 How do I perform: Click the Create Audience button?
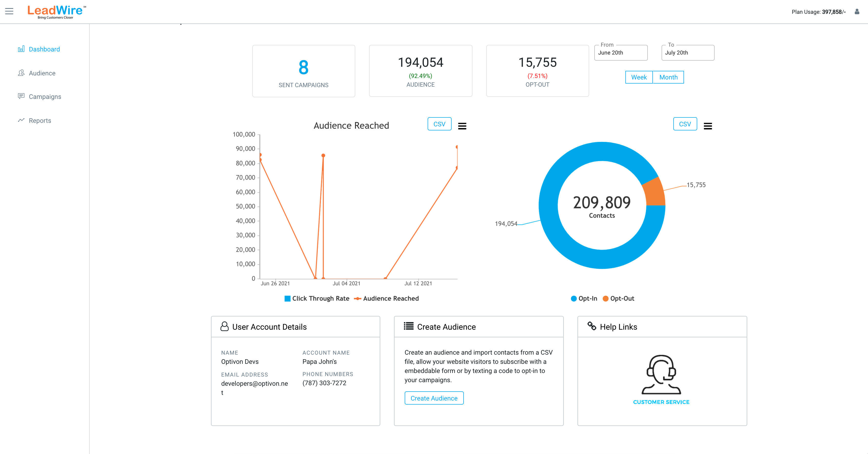point(434,398)
